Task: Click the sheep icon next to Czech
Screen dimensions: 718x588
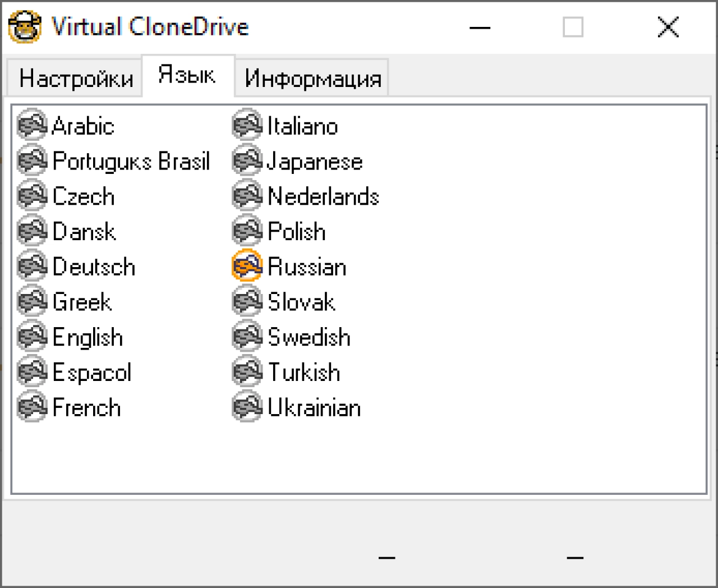Action: (x=32, y=196)
